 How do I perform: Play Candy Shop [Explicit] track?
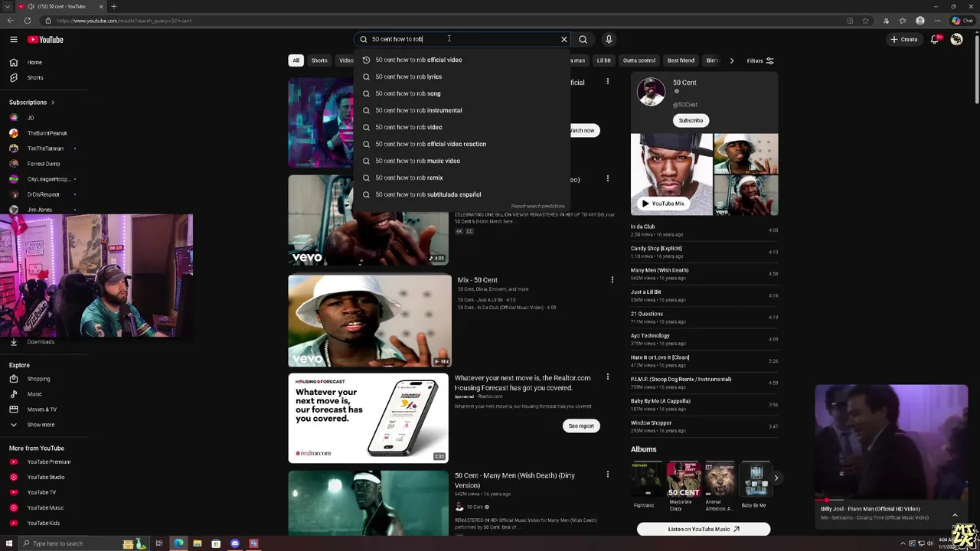click(704, 252)
